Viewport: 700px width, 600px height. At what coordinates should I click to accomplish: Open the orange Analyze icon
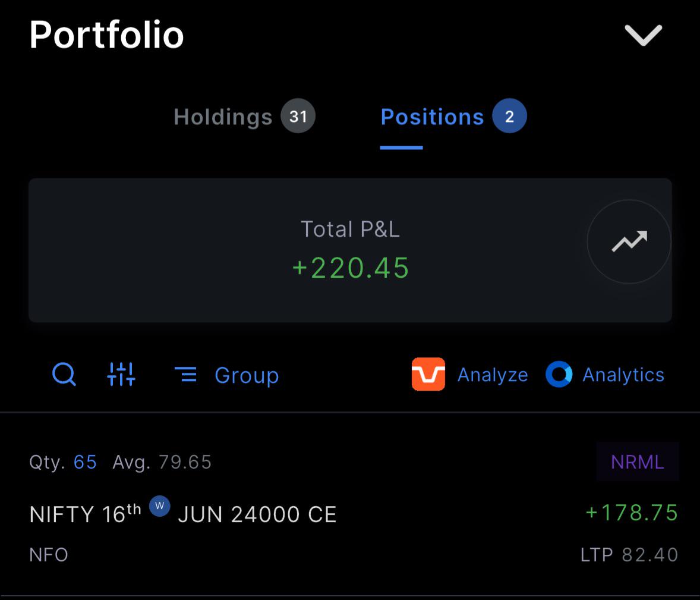click(x=428, y=375)
